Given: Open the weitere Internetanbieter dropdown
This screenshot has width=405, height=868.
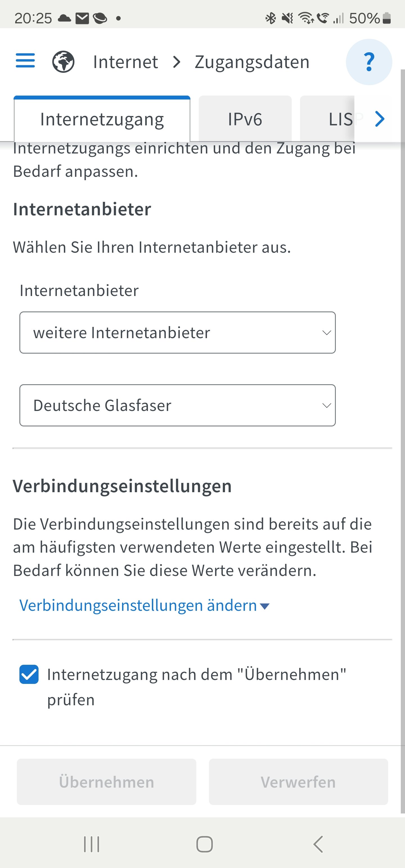Looking at the screenshot, I should [x=177, y=333].
